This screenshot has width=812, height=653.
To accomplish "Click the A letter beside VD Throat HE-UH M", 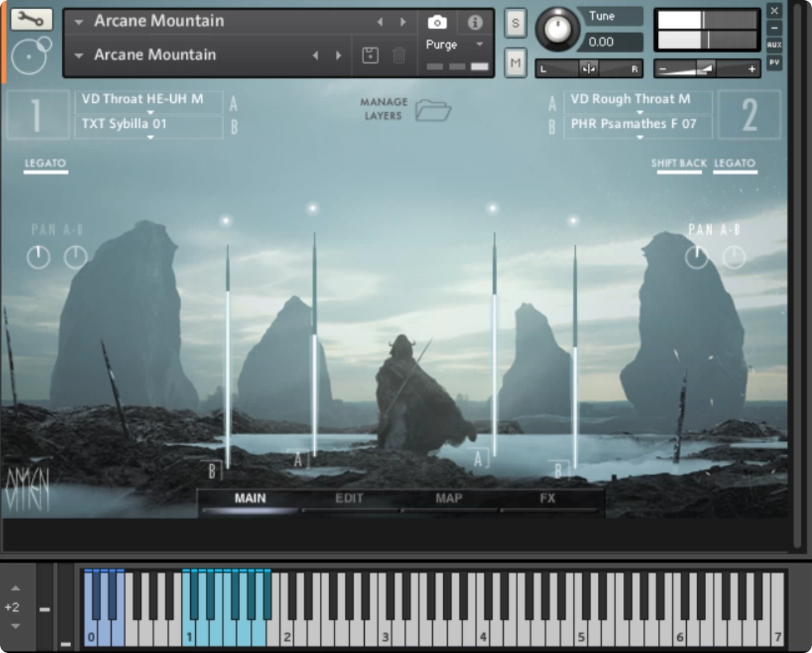I will [x=233, y=103].
